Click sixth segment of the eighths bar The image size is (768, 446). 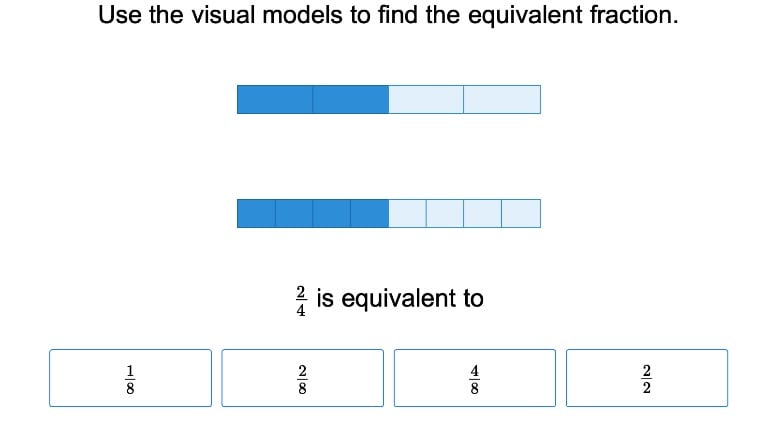[445, 213]
